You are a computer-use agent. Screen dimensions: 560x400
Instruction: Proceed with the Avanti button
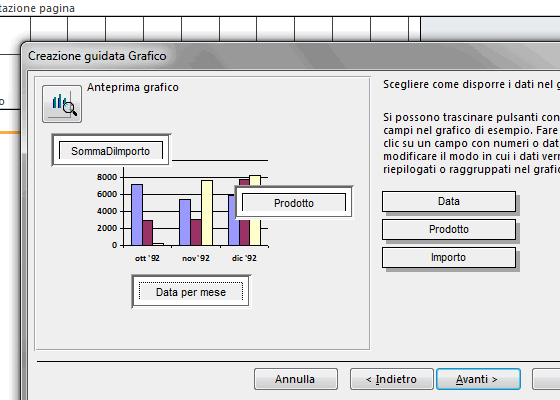point(478,379)
